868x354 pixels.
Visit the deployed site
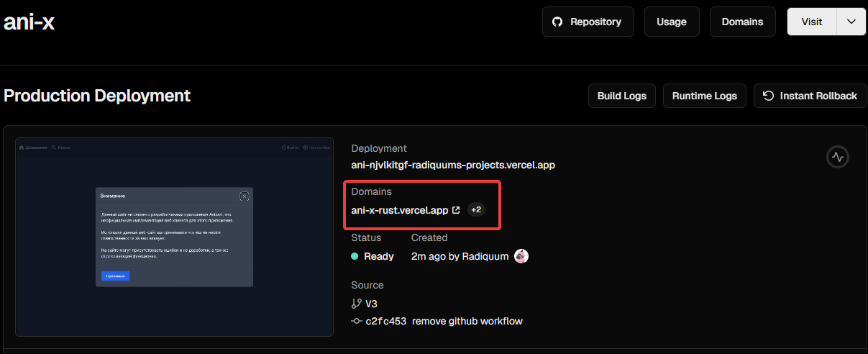click(x=812, y=22)
